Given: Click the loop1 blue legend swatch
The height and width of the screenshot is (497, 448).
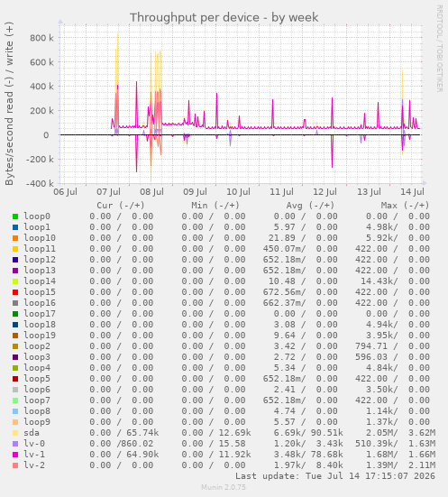Looking at the screenshot, I should 15,227.
